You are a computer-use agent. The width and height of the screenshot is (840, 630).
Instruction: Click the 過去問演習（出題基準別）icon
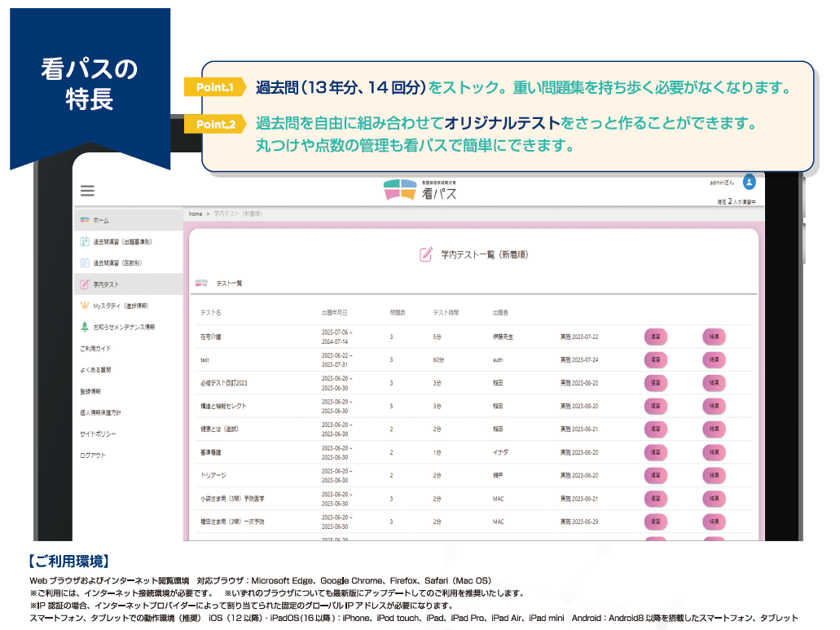84,242
